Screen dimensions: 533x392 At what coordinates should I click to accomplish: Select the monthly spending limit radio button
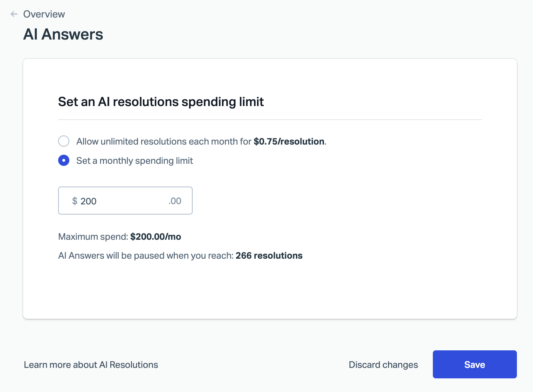pos(64,161)
